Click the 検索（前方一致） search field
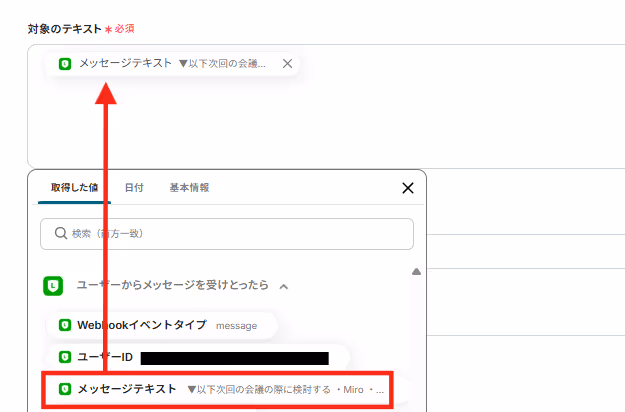This screenshot has height=412, width=625. click(x=227, y=234)
